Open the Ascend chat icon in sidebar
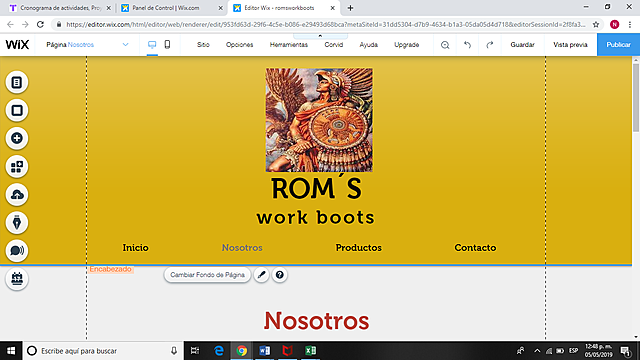 (x=17, y=250)
